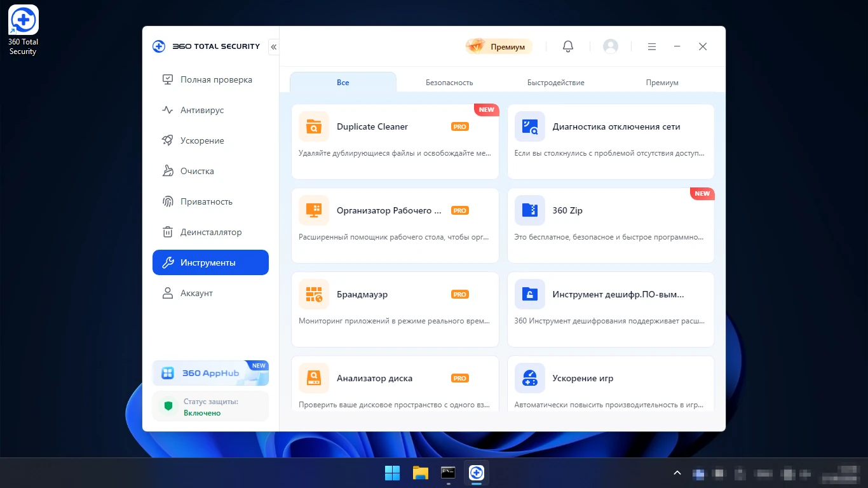The image size is (868, 488).
Task: Click the Диагностика отключения сети title
Action: [x=616, y=126]
